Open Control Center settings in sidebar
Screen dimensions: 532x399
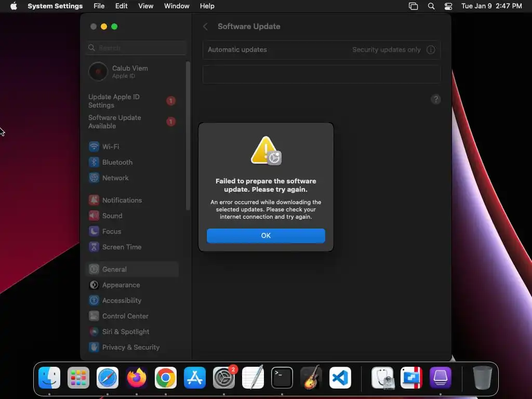coord(132,316)
